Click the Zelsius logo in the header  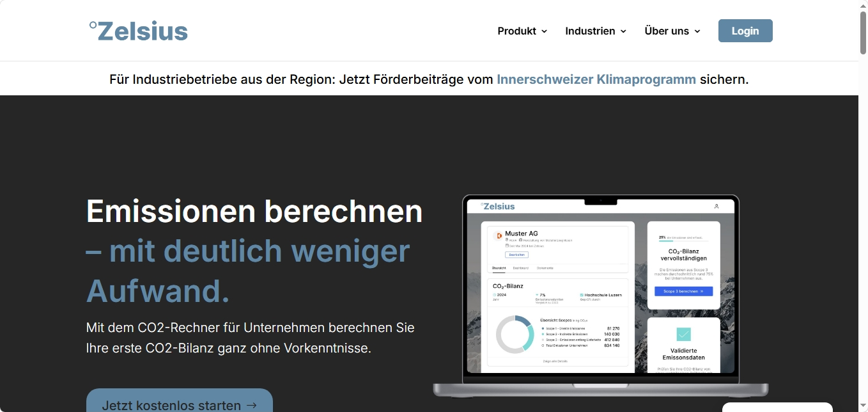pyautogui.click(x=138, y=31)
